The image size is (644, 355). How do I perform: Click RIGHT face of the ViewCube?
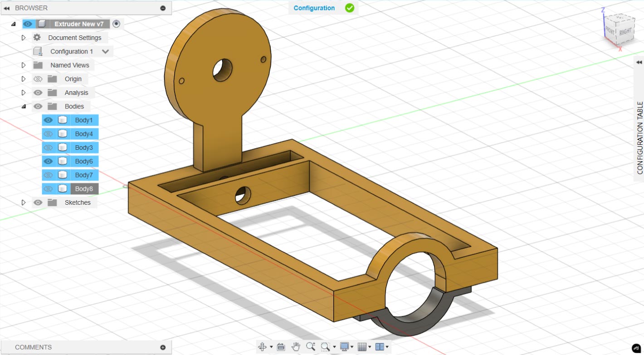point(625,32)
